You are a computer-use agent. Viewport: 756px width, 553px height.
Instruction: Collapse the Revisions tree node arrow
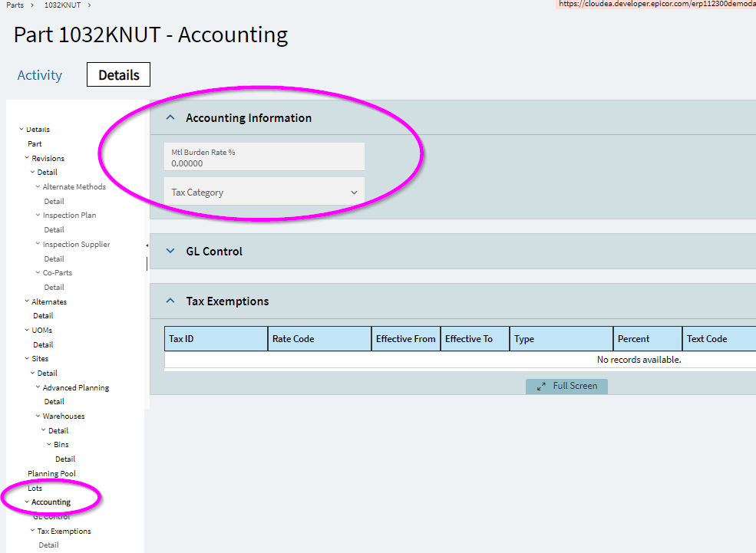pyautogui.click(x=27, y=157)
